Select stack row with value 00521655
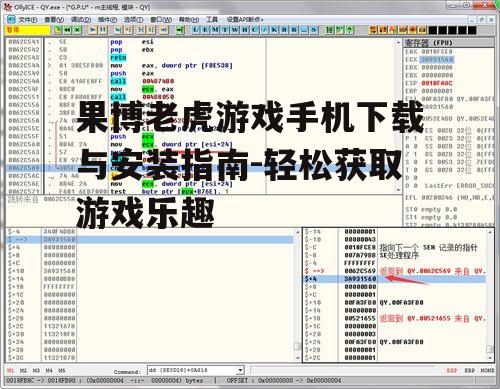This screenshot has height=389, width=500. point(395,318)
